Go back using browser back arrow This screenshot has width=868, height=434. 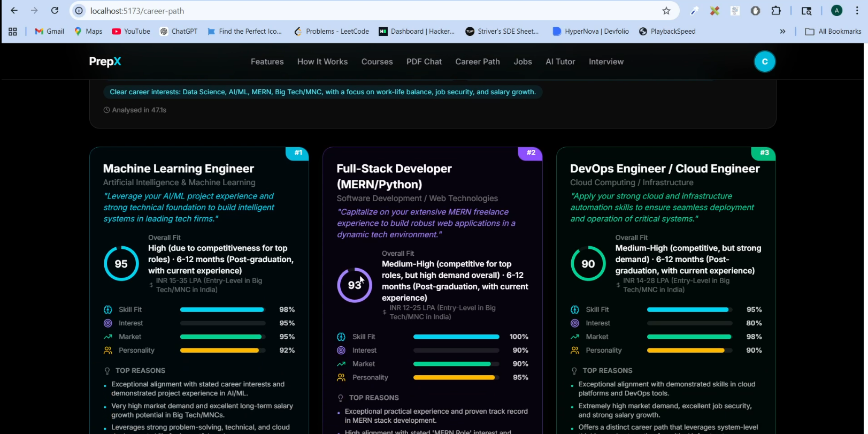coord(14,11)
